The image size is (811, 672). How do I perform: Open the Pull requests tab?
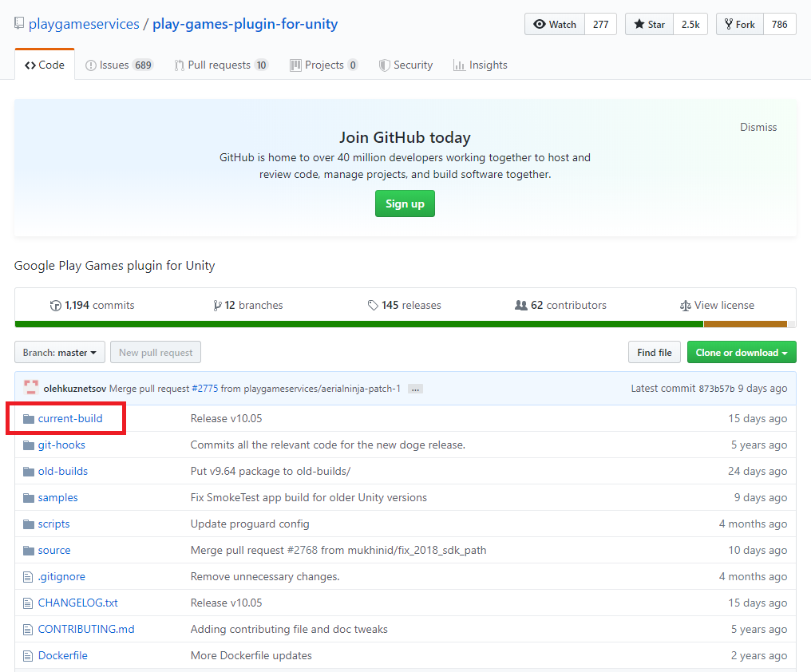221,65
